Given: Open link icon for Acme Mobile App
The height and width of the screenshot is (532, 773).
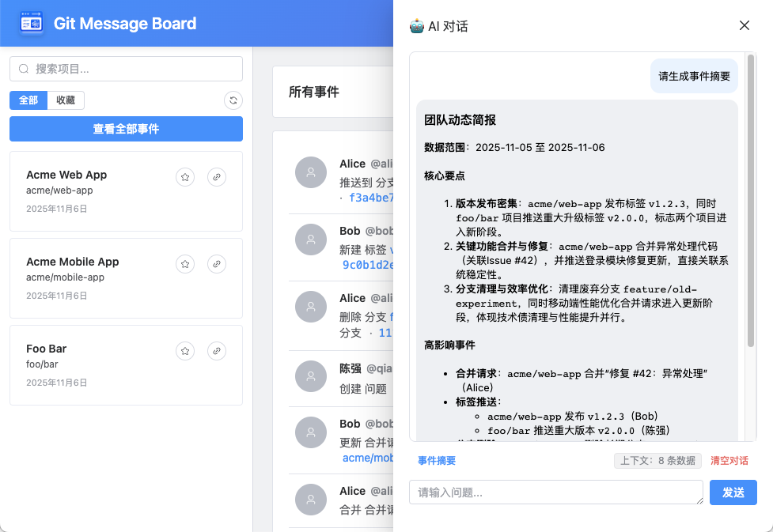Looking at the screenshot, I should (217, 265).
